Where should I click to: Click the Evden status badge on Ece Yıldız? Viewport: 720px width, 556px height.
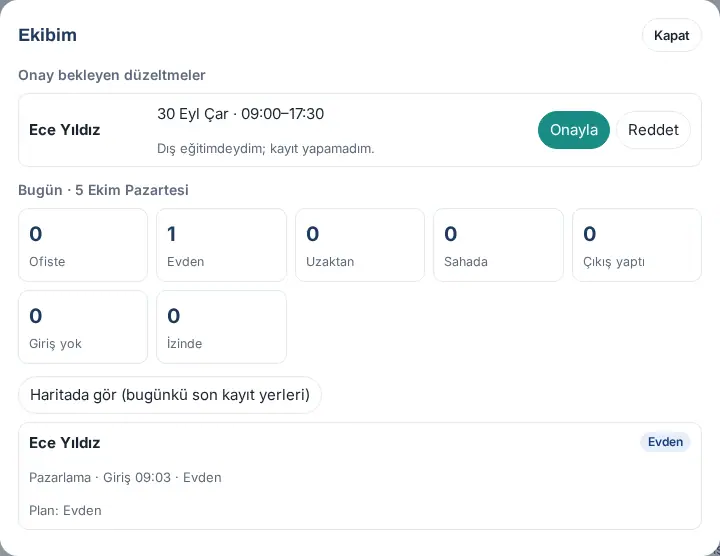pos(665,442)
